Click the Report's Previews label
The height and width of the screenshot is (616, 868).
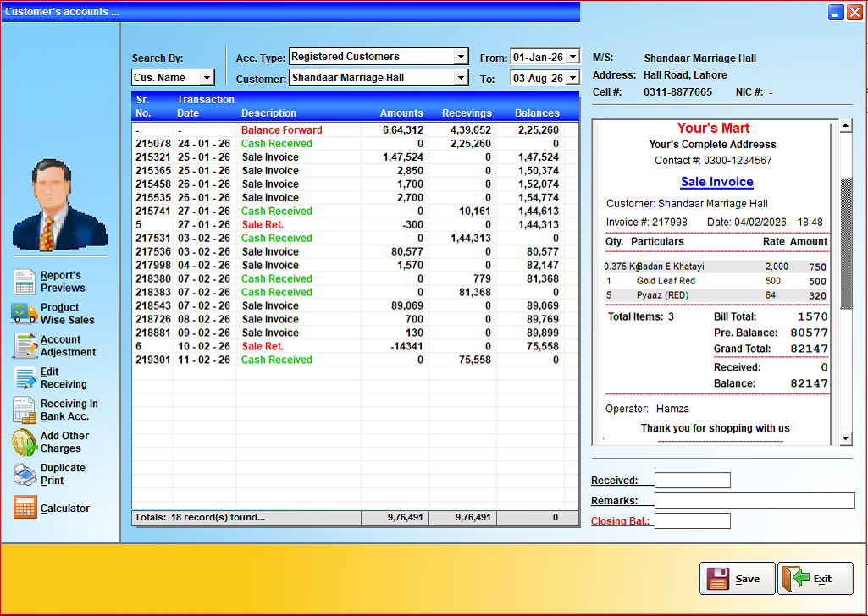pos(63,282)
